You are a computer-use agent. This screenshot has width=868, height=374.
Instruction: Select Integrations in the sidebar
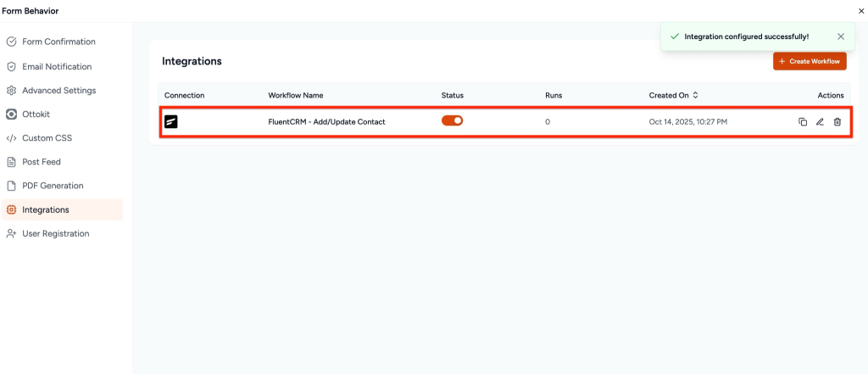62,210
